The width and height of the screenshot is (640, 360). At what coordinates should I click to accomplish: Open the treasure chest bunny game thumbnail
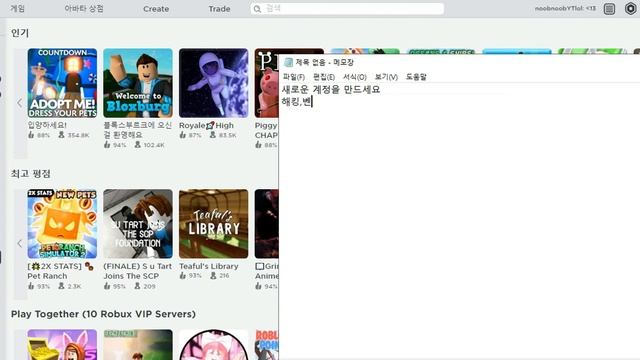click(x=62, y=344)
